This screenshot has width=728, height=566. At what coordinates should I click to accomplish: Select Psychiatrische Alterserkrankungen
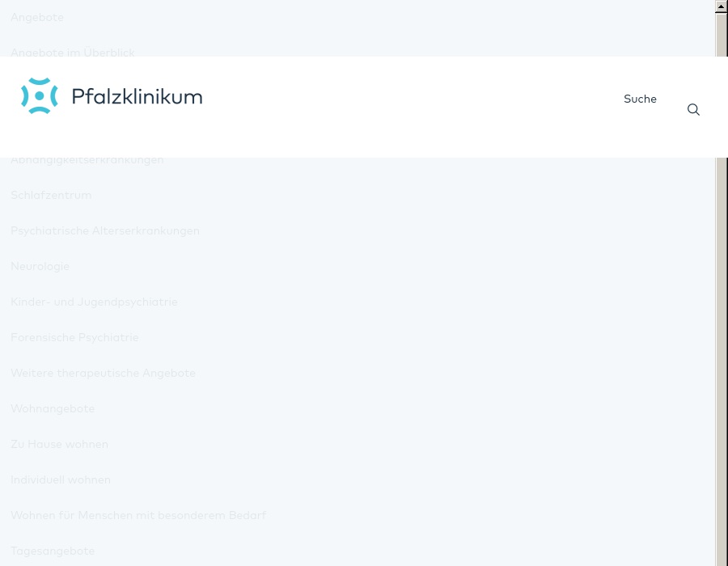105,230
